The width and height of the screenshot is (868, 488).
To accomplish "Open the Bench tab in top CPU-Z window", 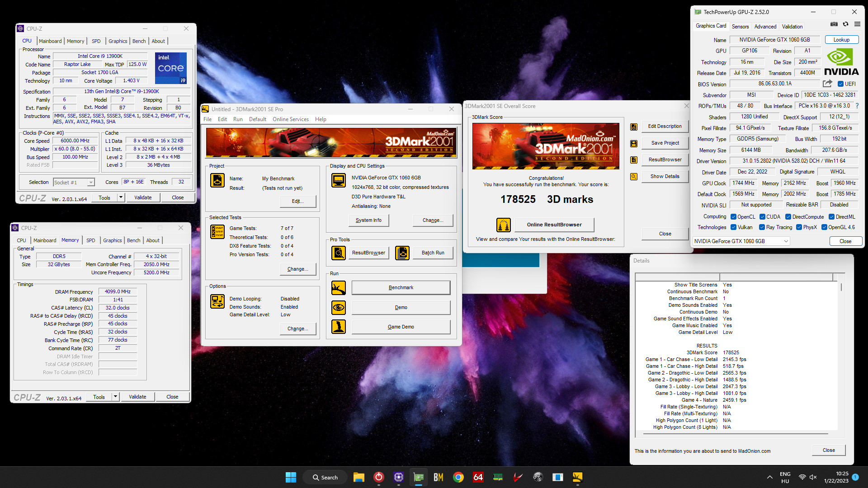I will (139, 41).
